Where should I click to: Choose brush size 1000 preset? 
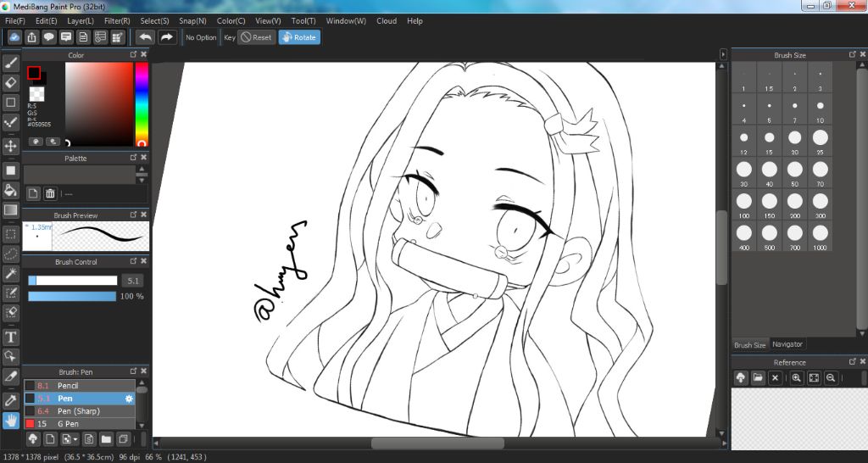pyautogui.click(x=820, y=237)
